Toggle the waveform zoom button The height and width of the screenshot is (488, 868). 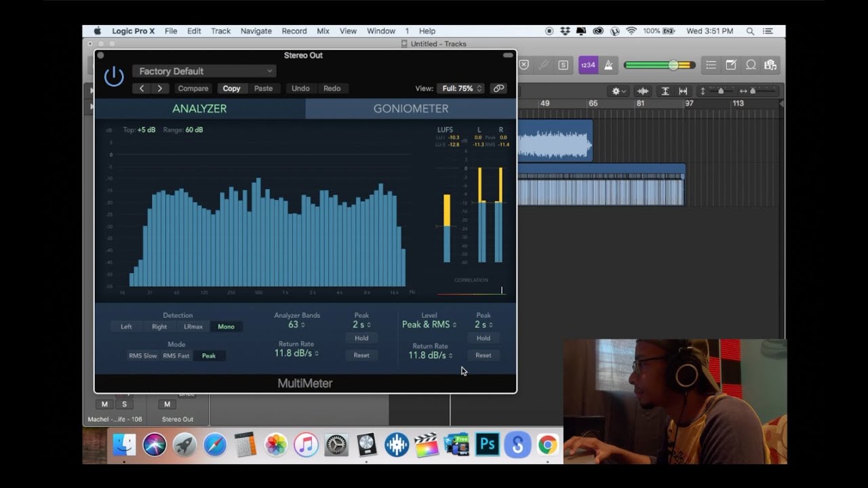click(643, 91)
